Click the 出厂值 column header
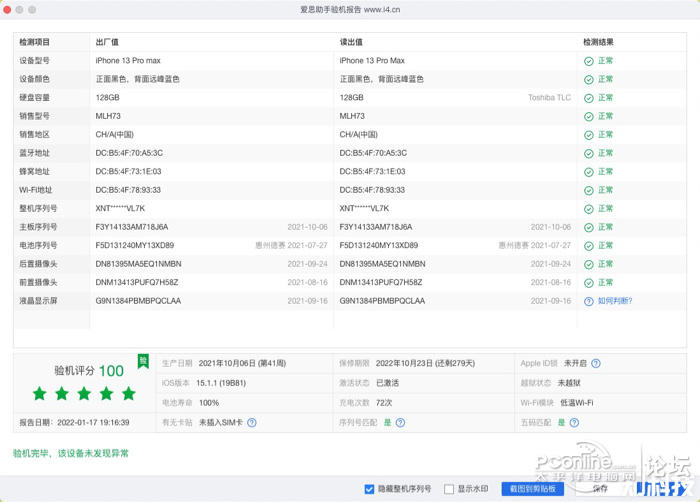Screen dimensions: 700x502 107,42
